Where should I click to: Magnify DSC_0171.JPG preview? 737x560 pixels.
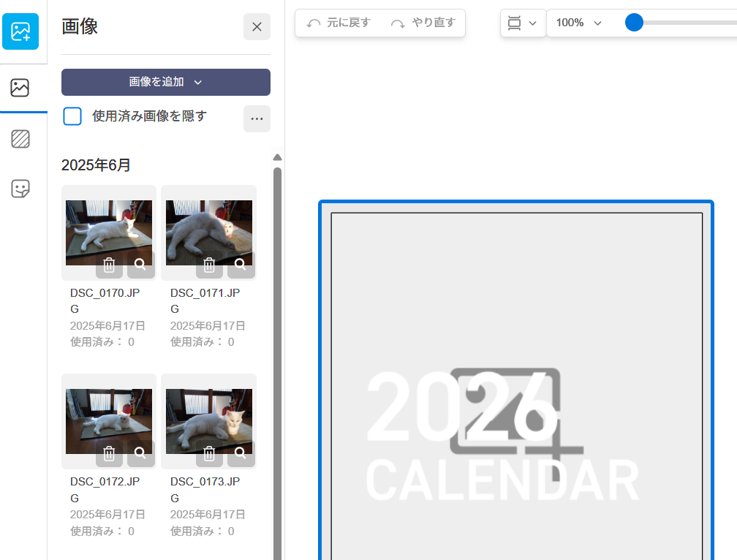pyautogui.click(x=241, y=265)
